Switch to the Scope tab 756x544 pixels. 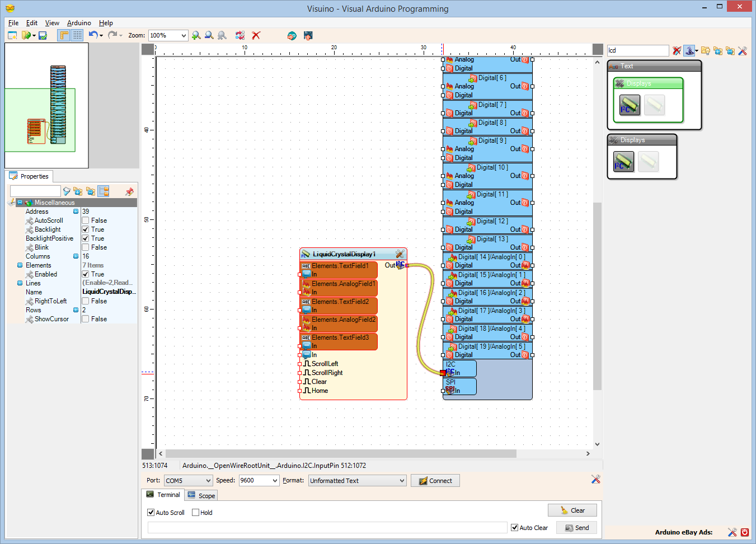(201, 496)
